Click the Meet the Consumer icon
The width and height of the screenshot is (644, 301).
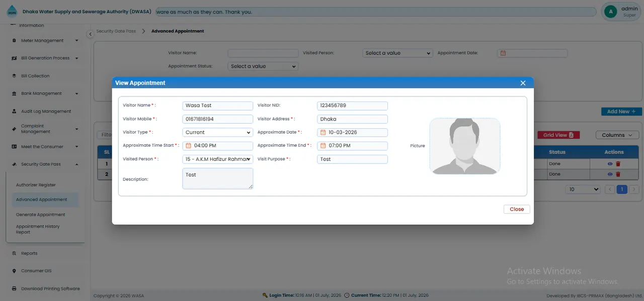[x=14, y=147]
